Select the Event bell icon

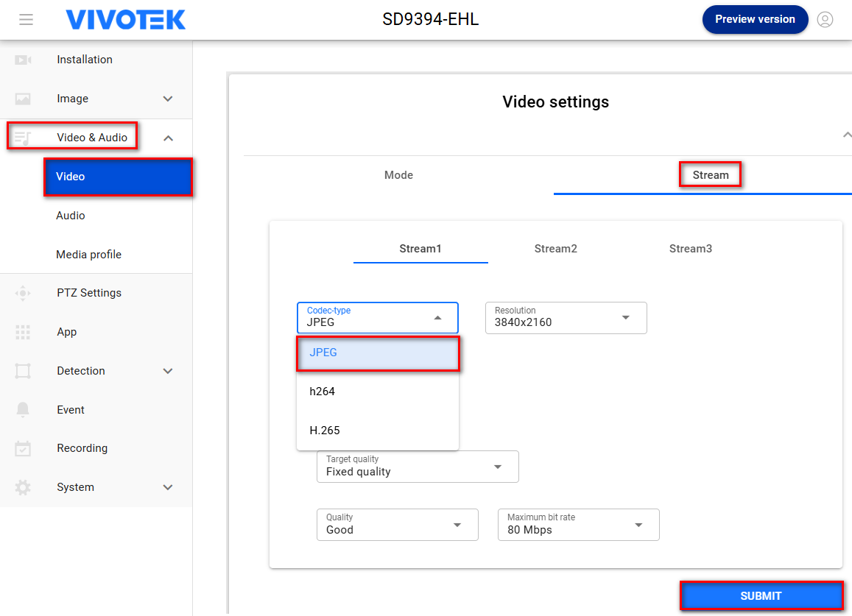pos(22,409)
